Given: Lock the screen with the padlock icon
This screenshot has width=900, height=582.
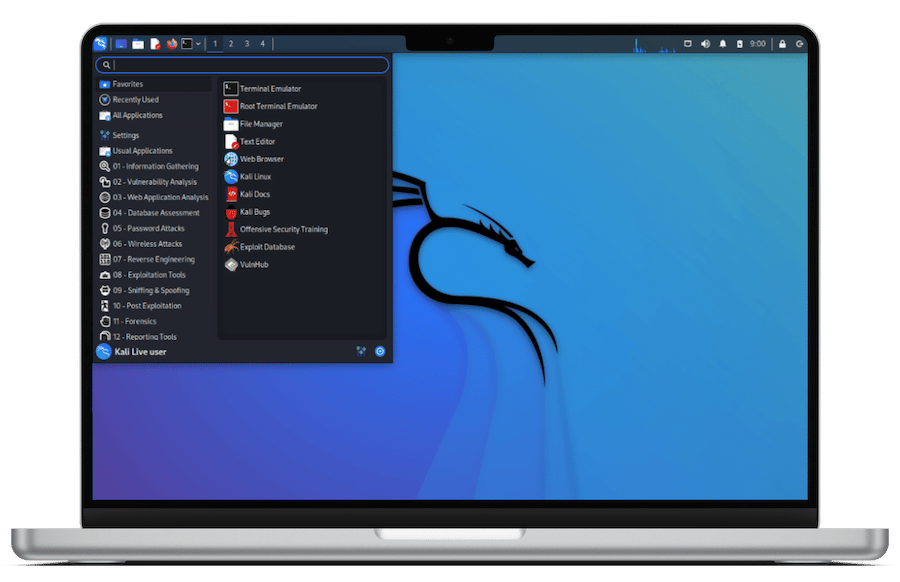Looking at the screenshot, I should (x=782, y=44).
